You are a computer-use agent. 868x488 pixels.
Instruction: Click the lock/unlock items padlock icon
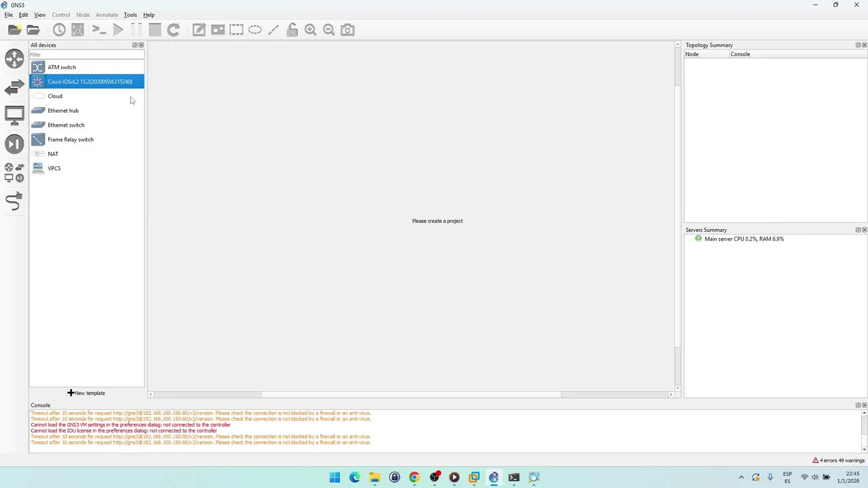point(292,30)
